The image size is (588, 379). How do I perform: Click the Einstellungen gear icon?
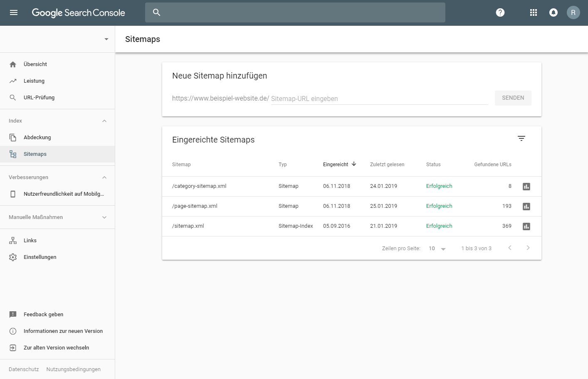pyautogui.click(x=13, y=257)
